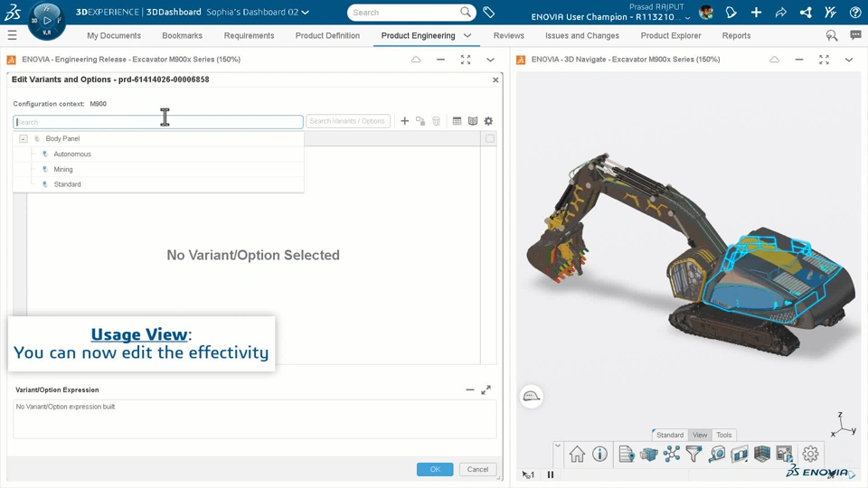Open the social network icon in the top bar
This screenshot has height=488, width=868.
pyautogui.click(x=806, y=12)
